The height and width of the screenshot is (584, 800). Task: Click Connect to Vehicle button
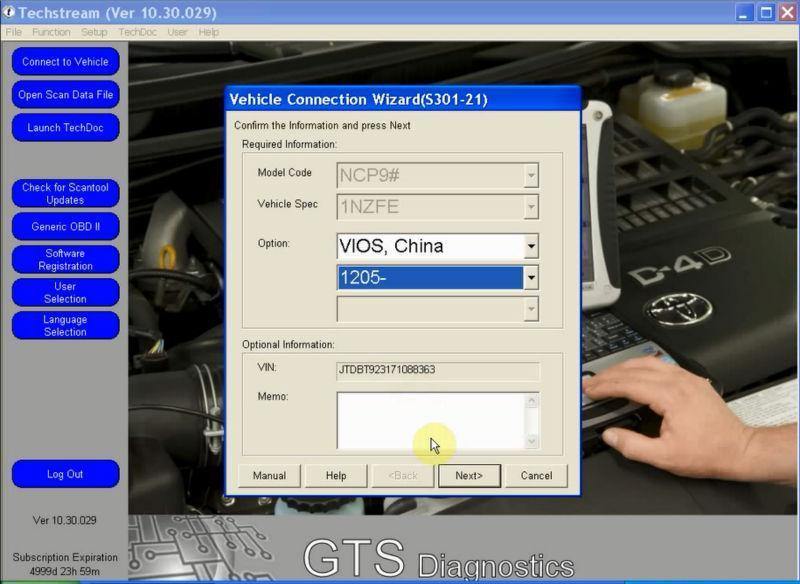65,62
